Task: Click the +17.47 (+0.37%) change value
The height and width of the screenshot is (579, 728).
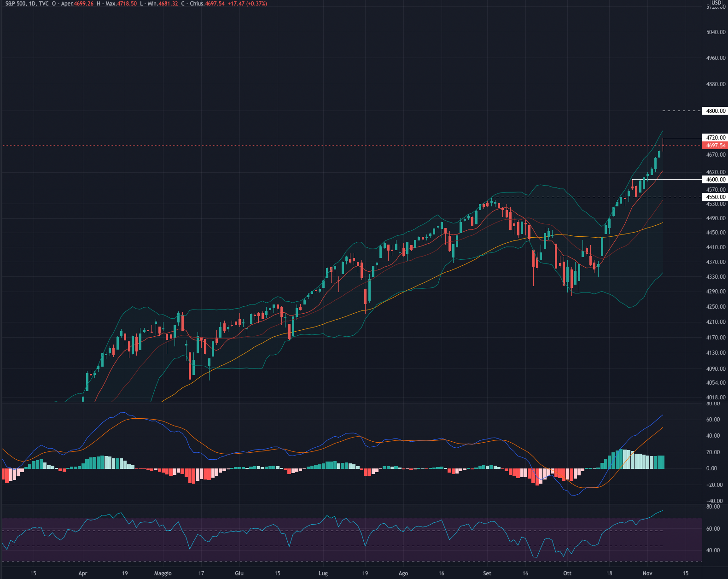Action: click(247, 4)
